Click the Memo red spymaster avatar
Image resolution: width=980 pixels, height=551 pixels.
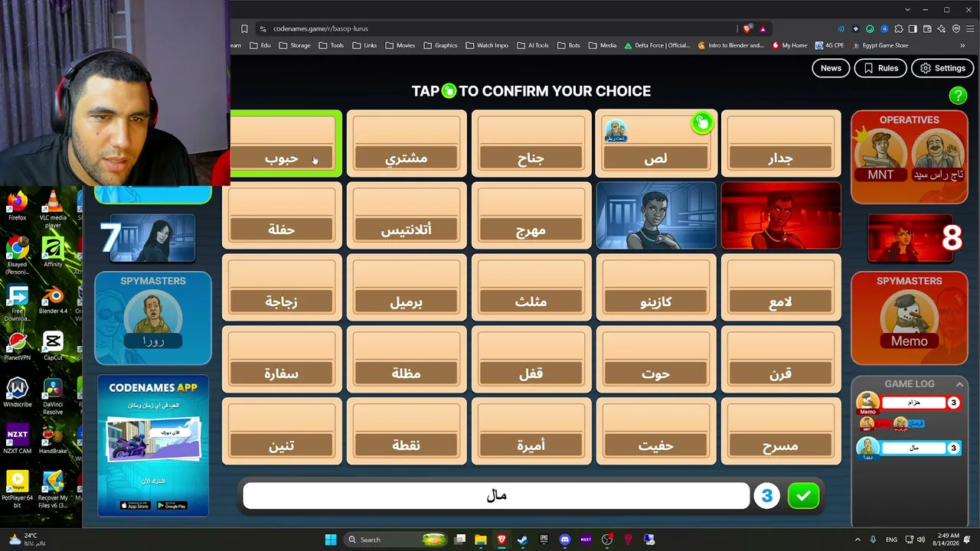(909, 318)
